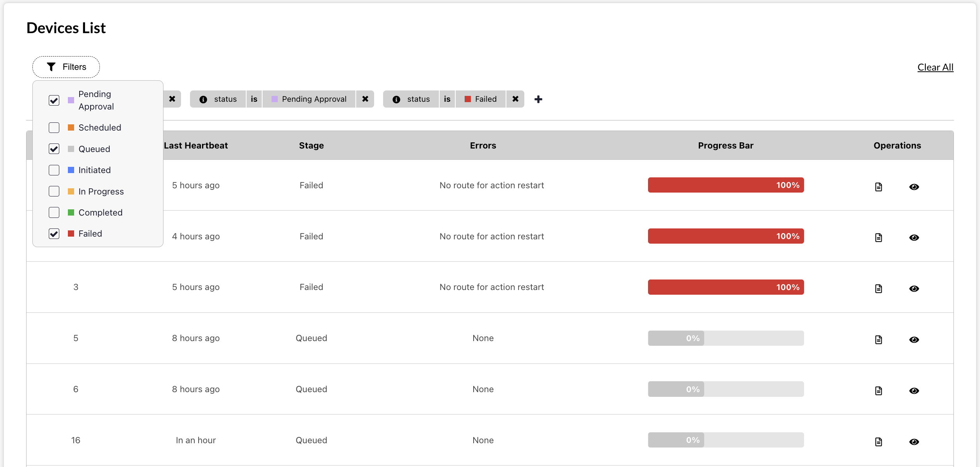Viewport: 980px width, 467px height.
Task: Click the 0% progress bar for device 5
Action: pyautogui.click(x=726, y=338)
